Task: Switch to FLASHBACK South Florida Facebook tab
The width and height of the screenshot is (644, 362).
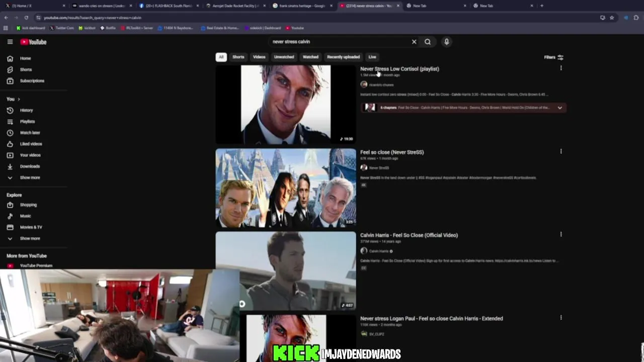Action: click(x=168, y=6)
